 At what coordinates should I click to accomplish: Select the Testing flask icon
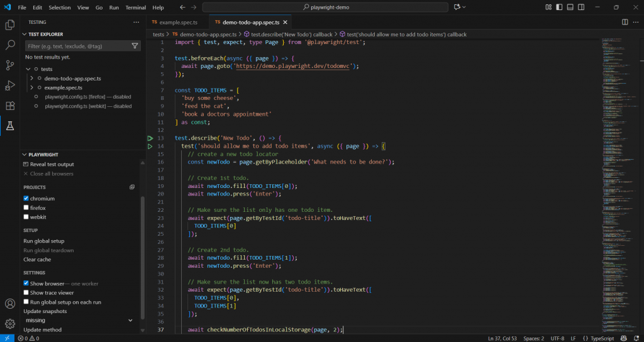point(10,126)
